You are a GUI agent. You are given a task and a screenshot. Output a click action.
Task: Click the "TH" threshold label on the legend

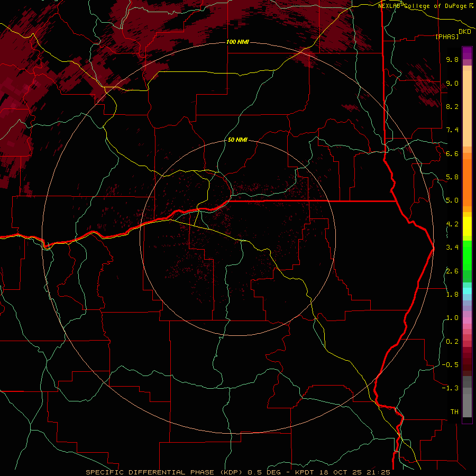454,412
